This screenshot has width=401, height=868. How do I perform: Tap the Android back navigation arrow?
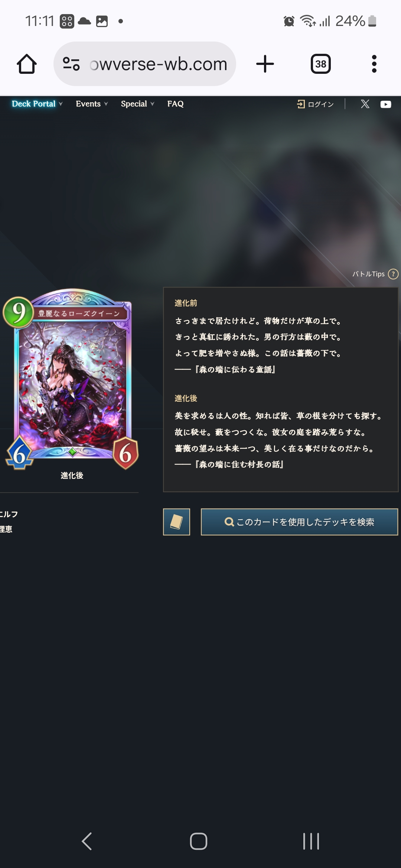pos(87,841)
